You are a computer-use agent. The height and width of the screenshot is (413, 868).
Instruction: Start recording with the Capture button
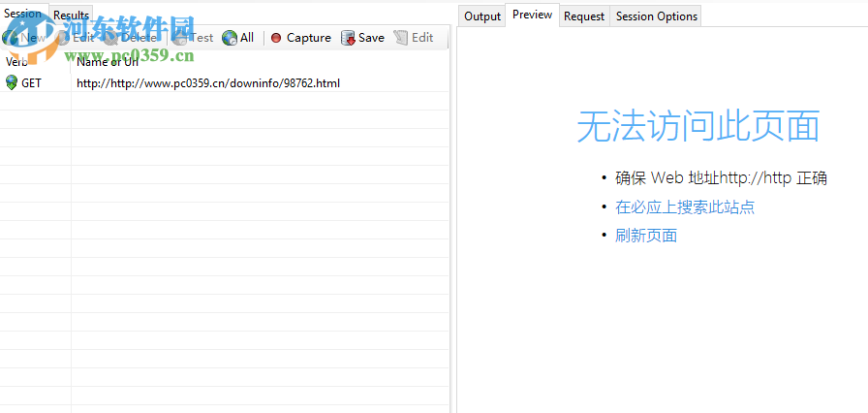[x=301, y=38]
